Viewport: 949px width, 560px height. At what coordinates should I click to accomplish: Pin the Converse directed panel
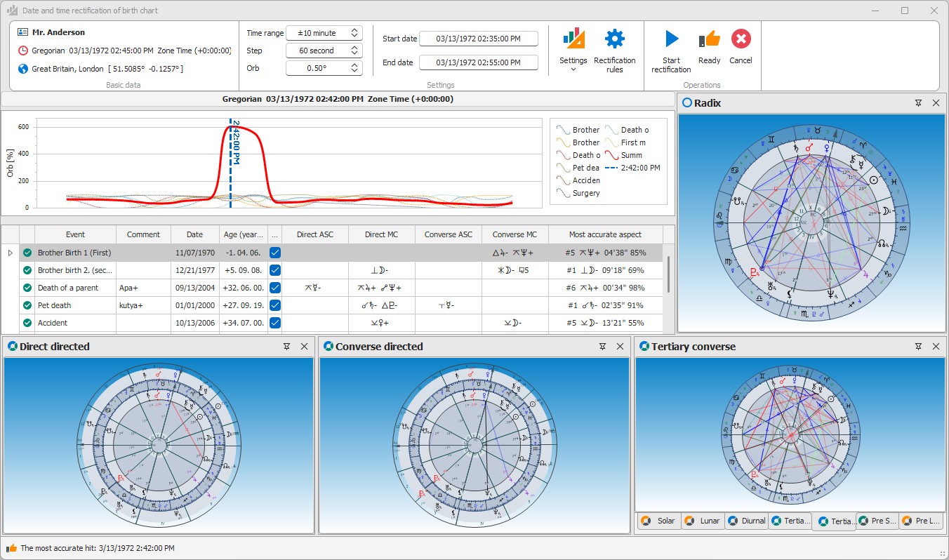tap(603, 347)
